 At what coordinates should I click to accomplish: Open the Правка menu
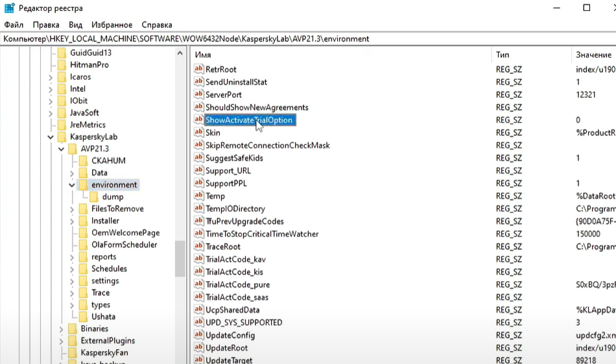click(x=46, y=25)
